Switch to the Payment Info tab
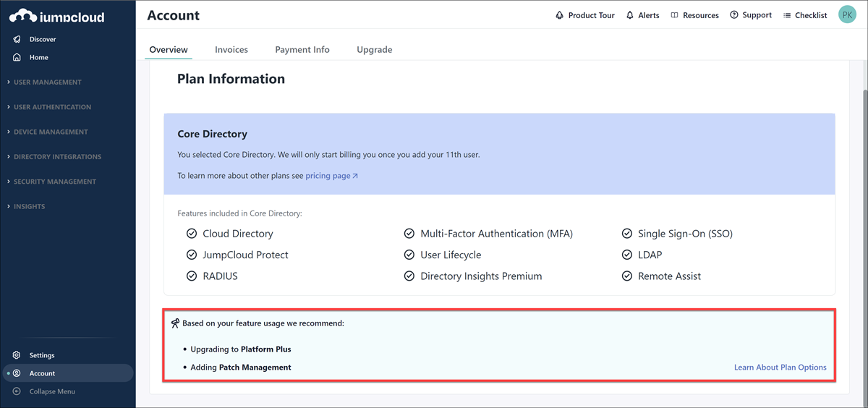868x408 pixels. [302, 50]
